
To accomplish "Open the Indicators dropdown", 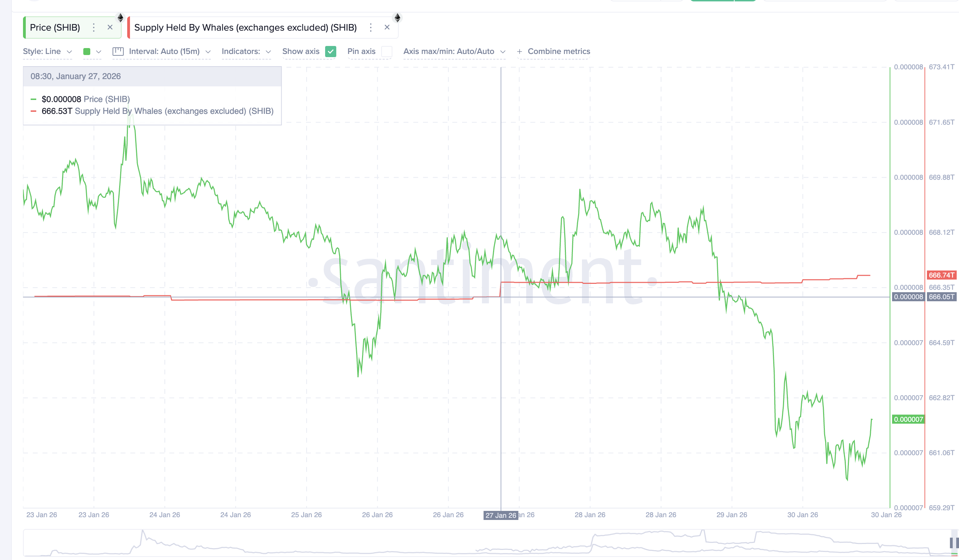I will [246, 51].
